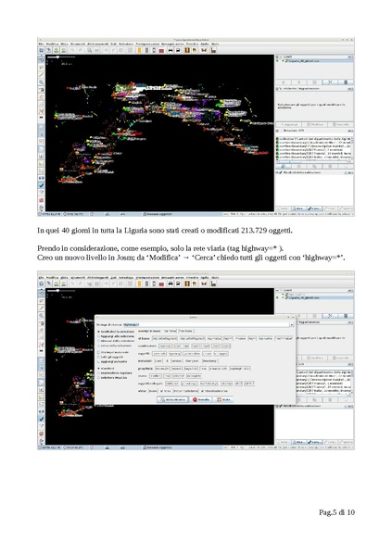
Task: Open the Finestre menu in the lower JOSM window
Action: [x=192, y=278]
